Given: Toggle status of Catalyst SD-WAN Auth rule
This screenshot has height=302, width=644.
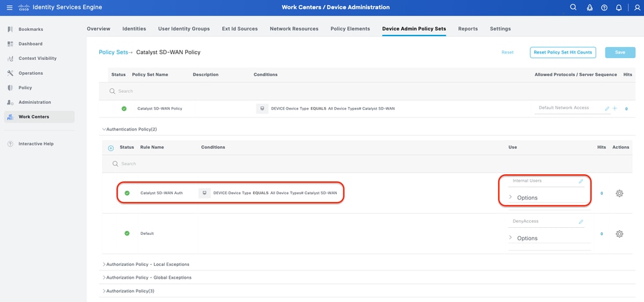Looking at the screenshot, I should tap(127, 193).
